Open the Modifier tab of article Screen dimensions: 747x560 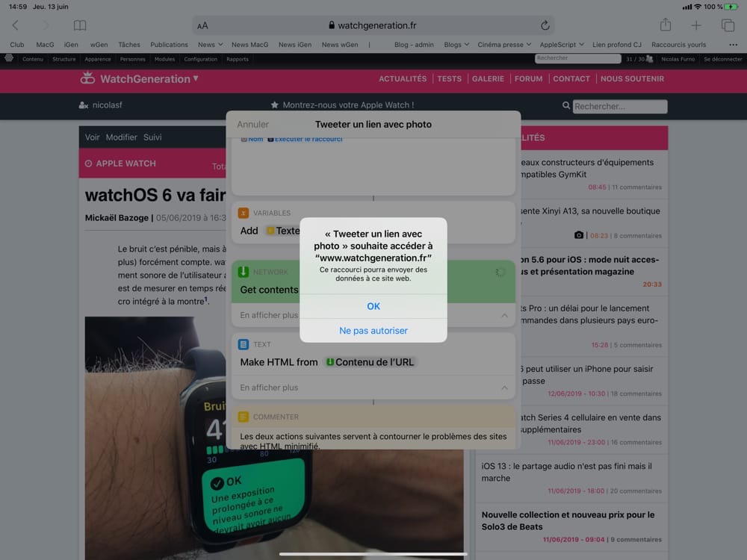click(x=121, y=137)
